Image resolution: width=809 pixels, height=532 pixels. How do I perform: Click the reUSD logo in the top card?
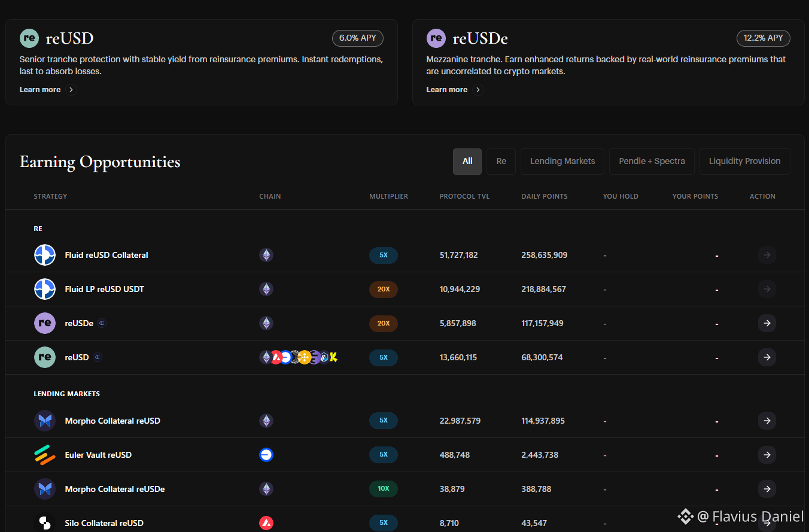click(29, 38)
